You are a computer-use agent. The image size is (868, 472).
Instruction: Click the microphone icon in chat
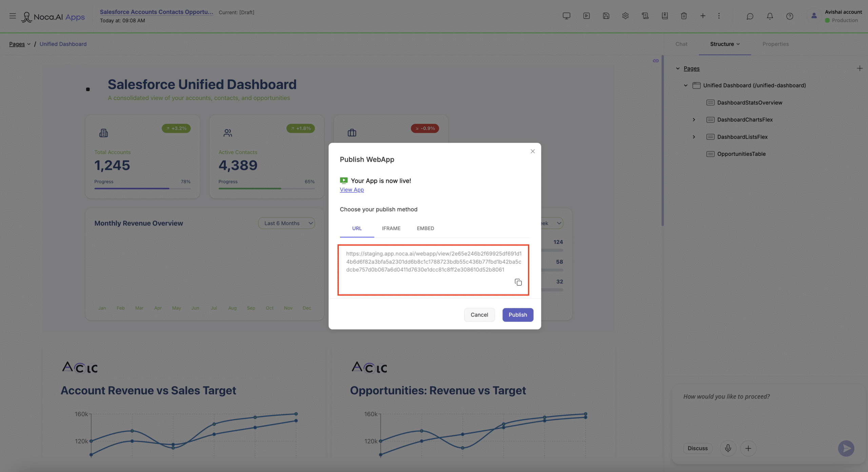pyautogui.click(x=728, y=448)
